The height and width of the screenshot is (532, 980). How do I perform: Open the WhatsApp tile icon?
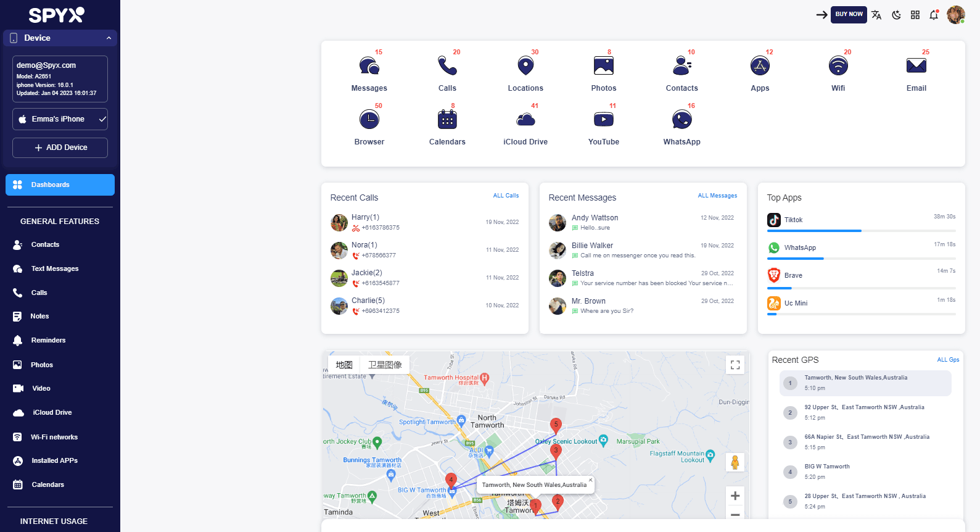[681, 119]
